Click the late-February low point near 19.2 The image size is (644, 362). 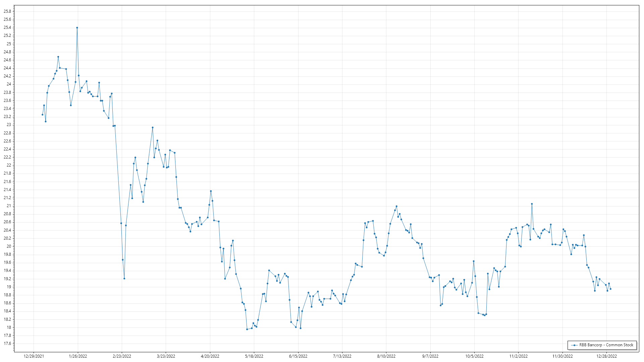(x=124, y=279)
